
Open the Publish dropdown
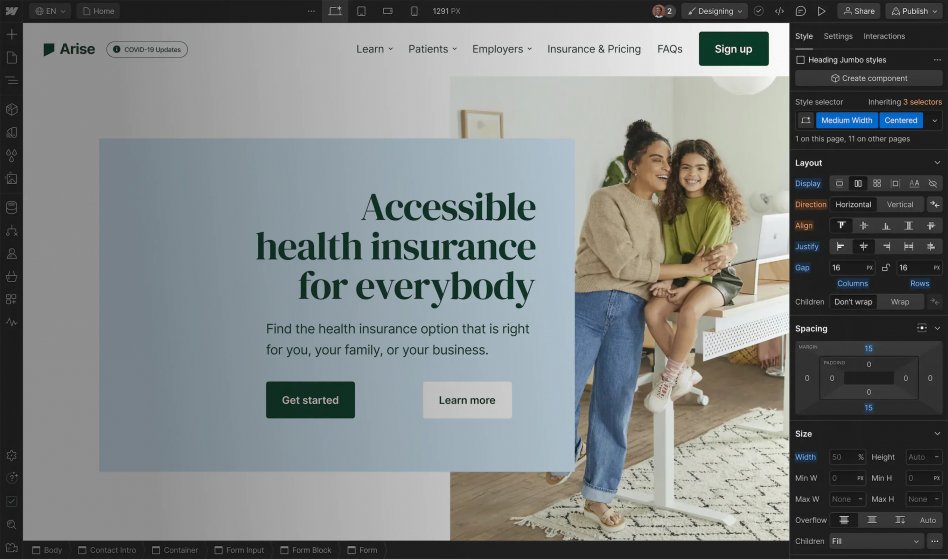[x=914, y=11]
